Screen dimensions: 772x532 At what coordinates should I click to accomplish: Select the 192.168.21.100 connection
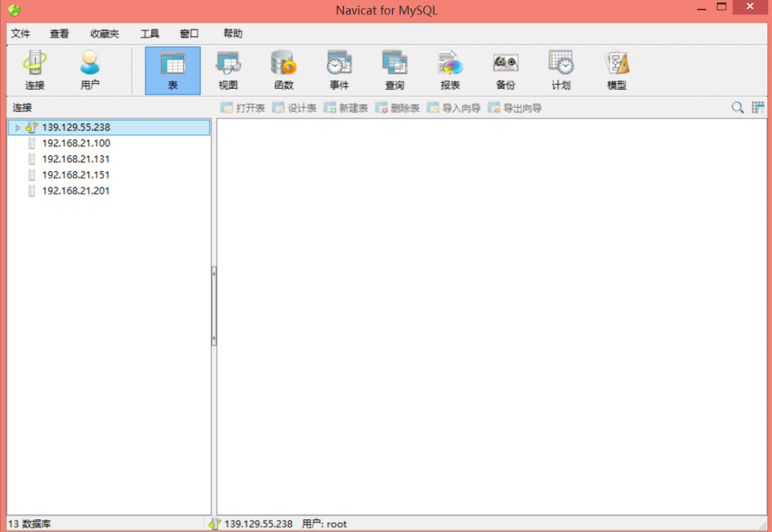[x=76, y=143]
